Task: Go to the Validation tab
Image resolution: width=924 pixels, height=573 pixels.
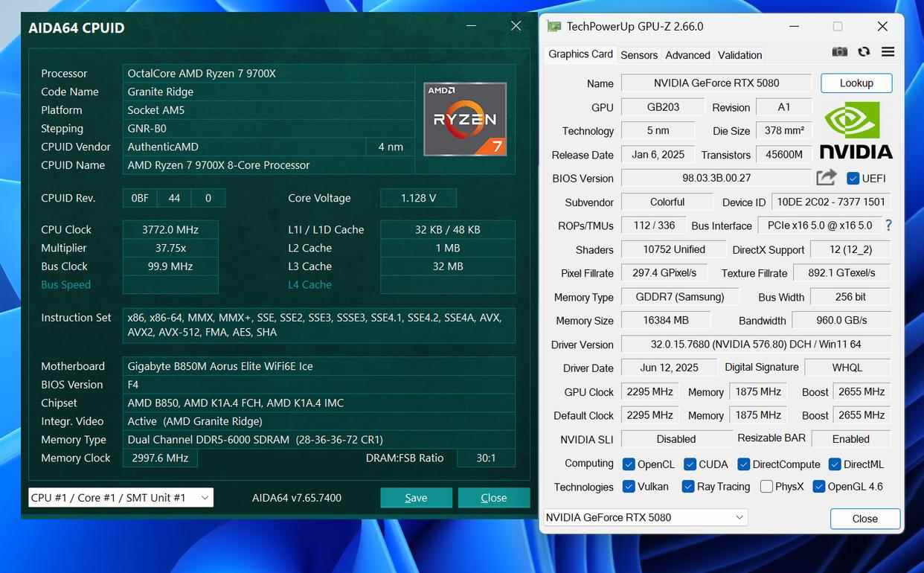Action: click(739, 55)
